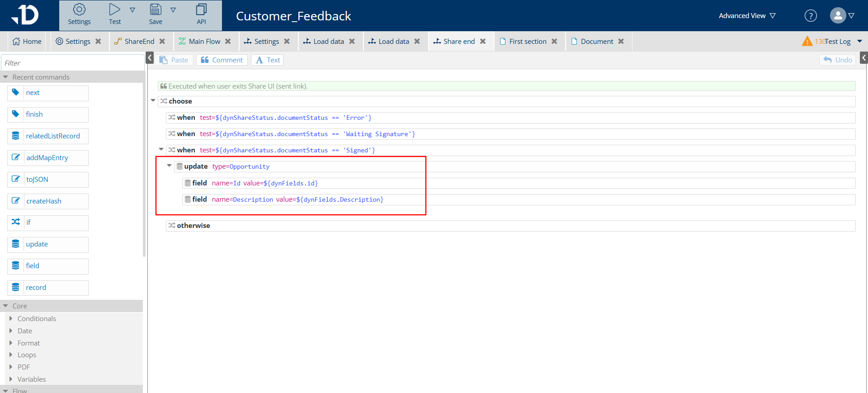Select the finish command tag icon
Viewport: 868px width, 393px height.
[15, 114]
